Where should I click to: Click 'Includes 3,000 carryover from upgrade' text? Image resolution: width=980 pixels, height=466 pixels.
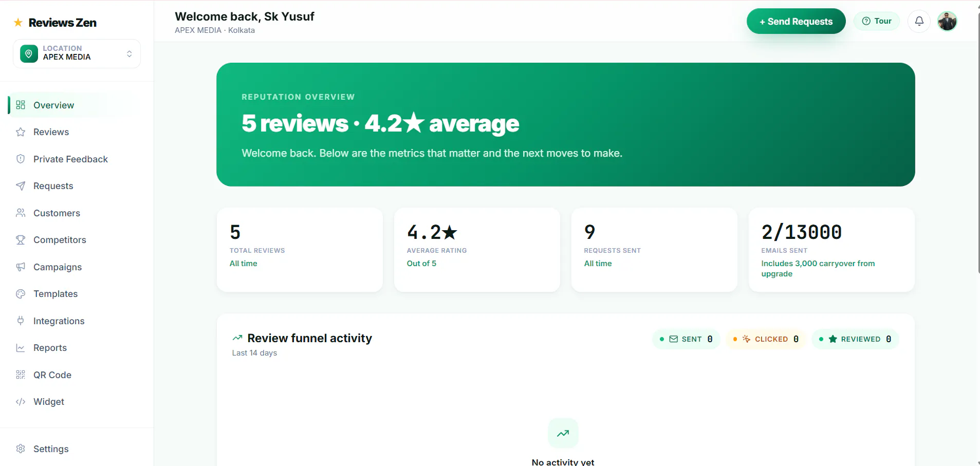(818, 269)
